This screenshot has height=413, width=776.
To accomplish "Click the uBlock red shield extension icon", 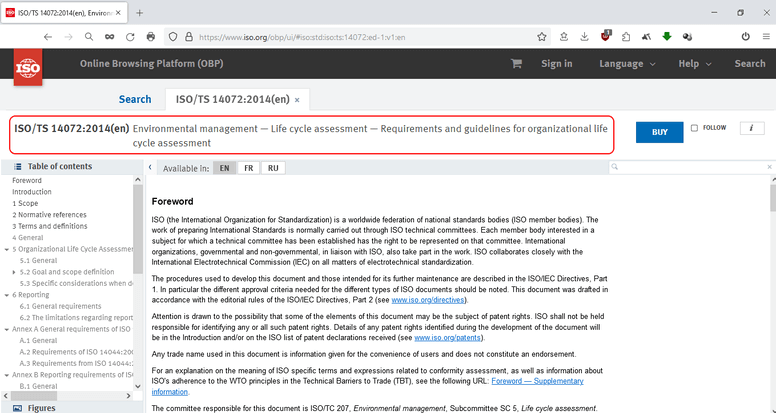I will [606, 36].
